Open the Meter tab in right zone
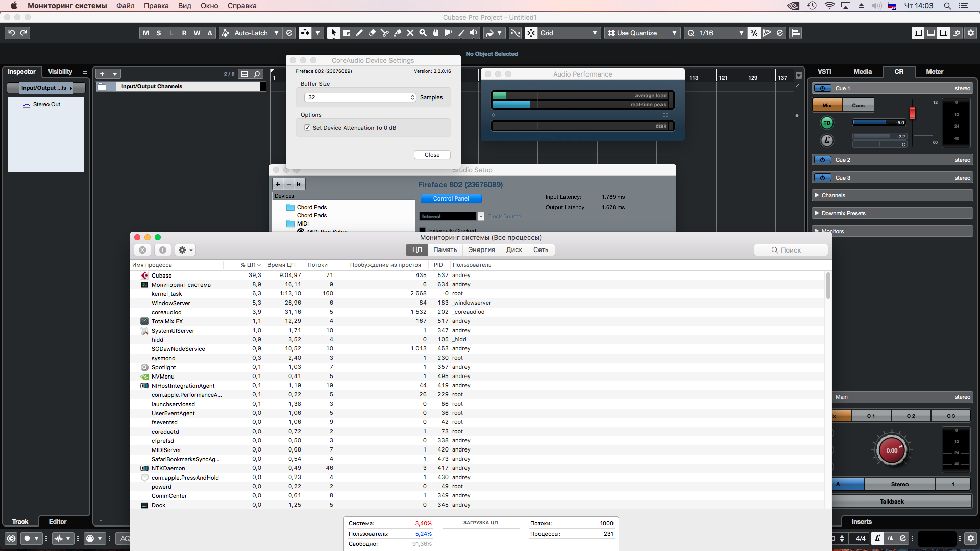Viewport: 980px width, 551px height. [x=935, y=72]
